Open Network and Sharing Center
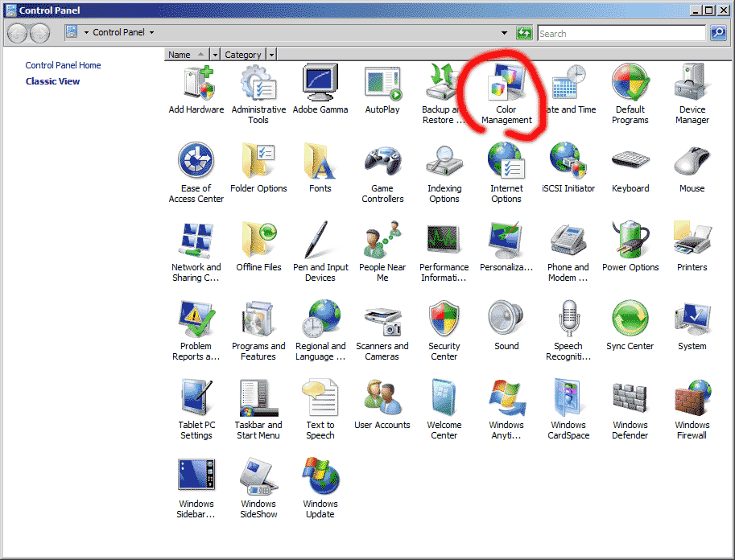 [x=196, y=252]
